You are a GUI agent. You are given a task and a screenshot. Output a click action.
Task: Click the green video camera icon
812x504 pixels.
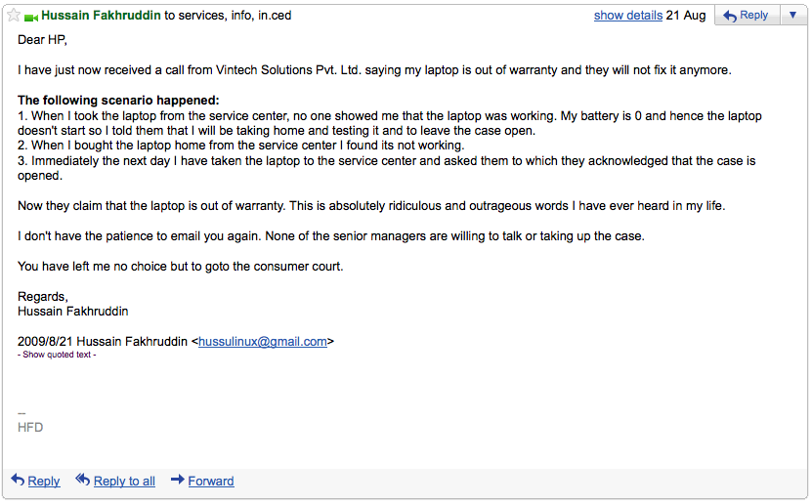click(31, 19)
